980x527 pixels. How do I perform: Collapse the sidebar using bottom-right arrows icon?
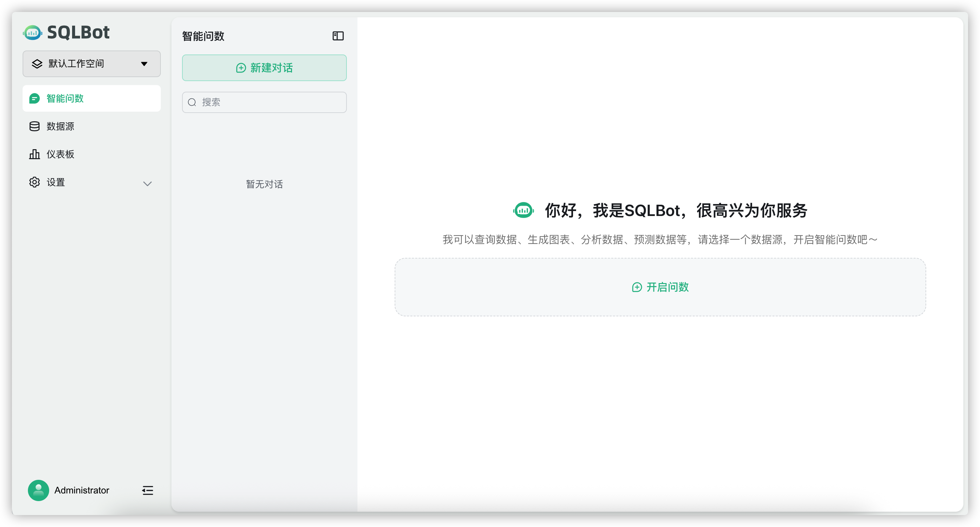coord(147,490)
